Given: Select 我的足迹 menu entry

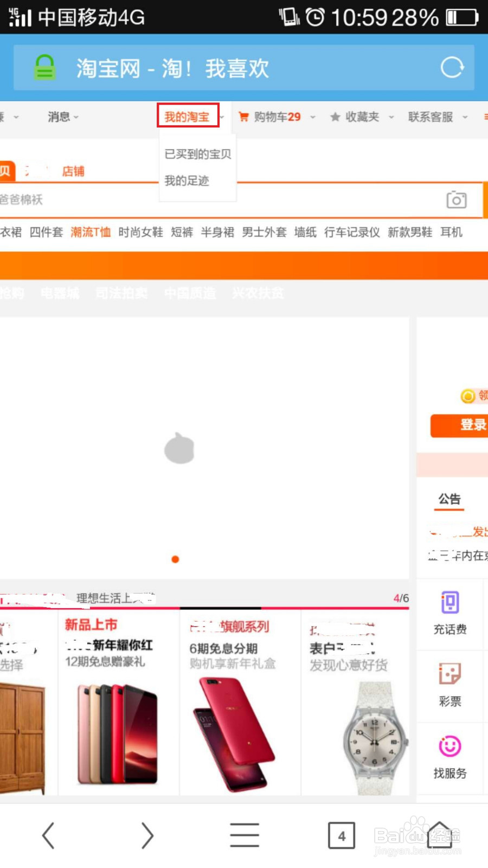Looking at the screenshot, I should tap(187, 181).
